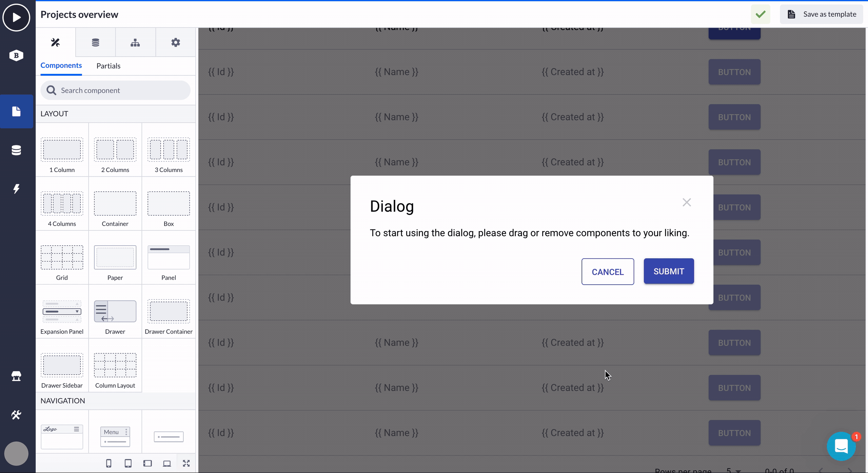The width and height of the screenshot is (868, 473).
Task: Switch to tablet landscape viewport icon
Action: tap(147, 463)
